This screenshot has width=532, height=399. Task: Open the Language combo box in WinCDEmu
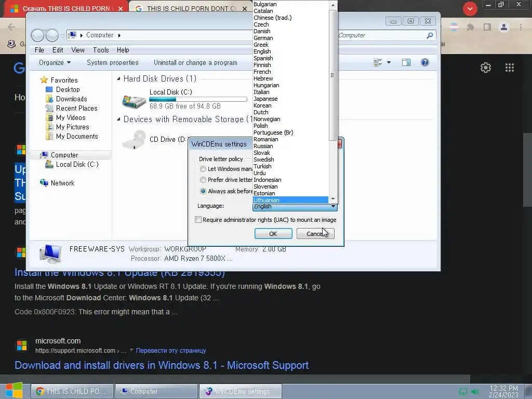pyautogui.click(x=295, y=206)
